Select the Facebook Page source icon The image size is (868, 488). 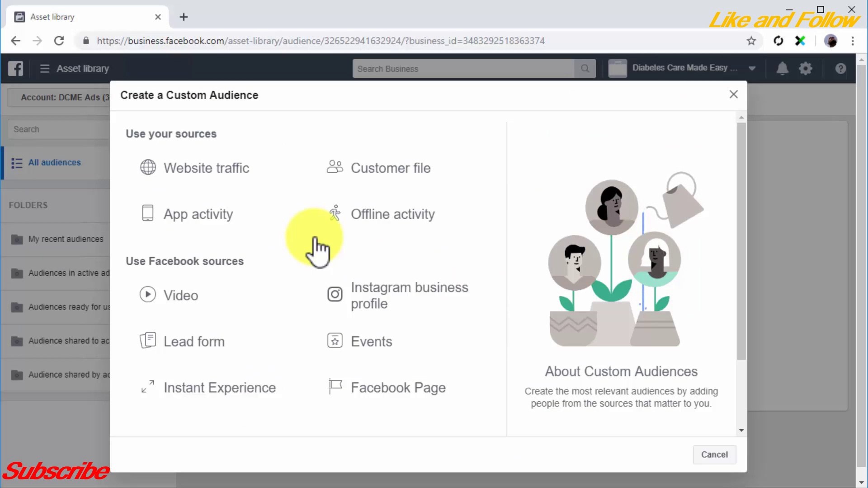click(x=335, y=386)
